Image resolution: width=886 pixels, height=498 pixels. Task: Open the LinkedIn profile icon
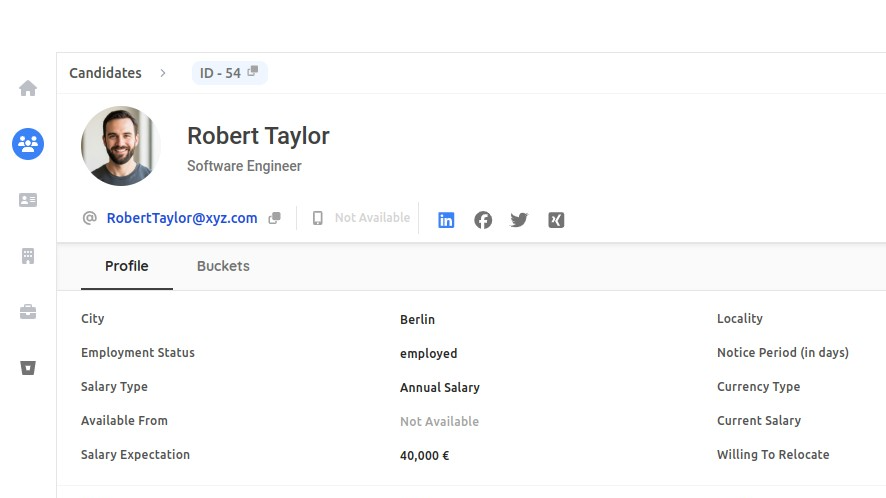tap(446, 220)
